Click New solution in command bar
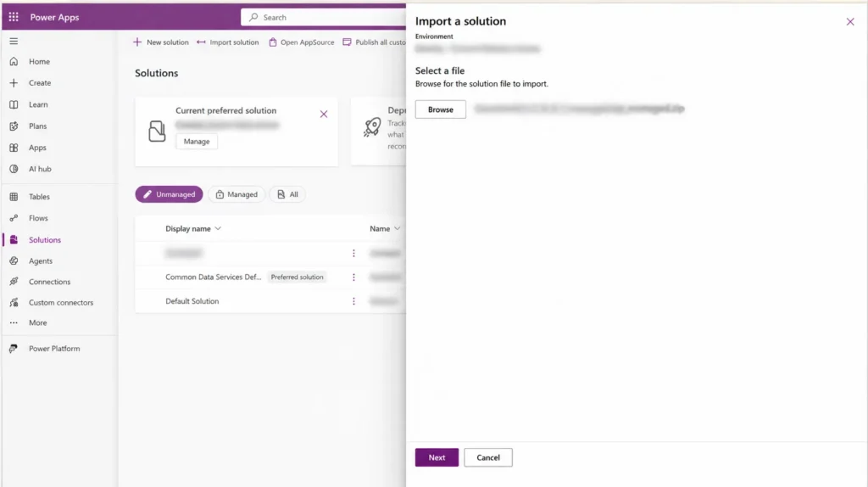Viewport: 868px width, 487px height. tap(160, 42)
